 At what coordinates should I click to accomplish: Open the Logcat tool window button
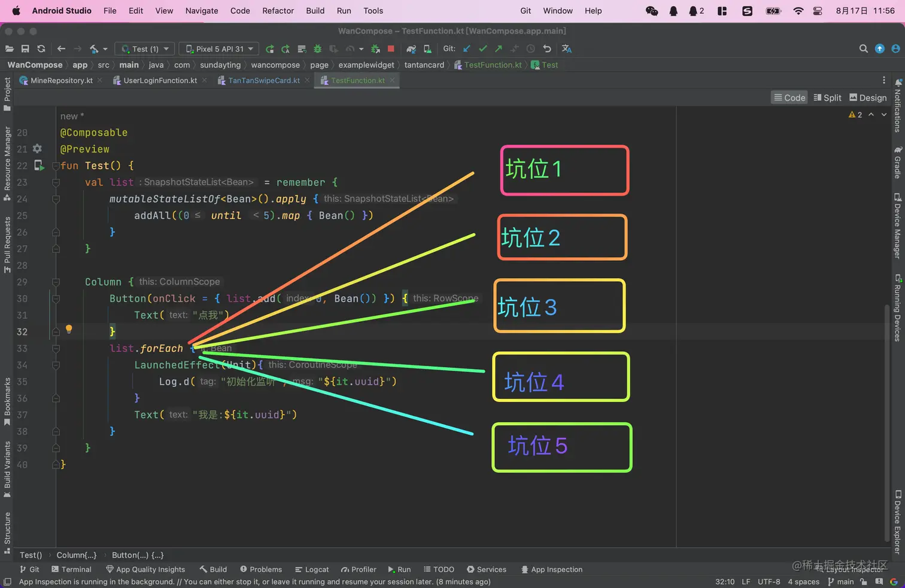(312, 569)
